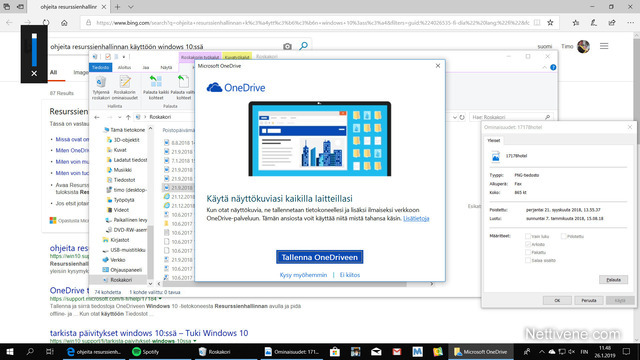This screenshot has width=640, height=360.
Task: Open the red Gmail taskbar icon
Action: pyautogui.click(x=397, y=352)
